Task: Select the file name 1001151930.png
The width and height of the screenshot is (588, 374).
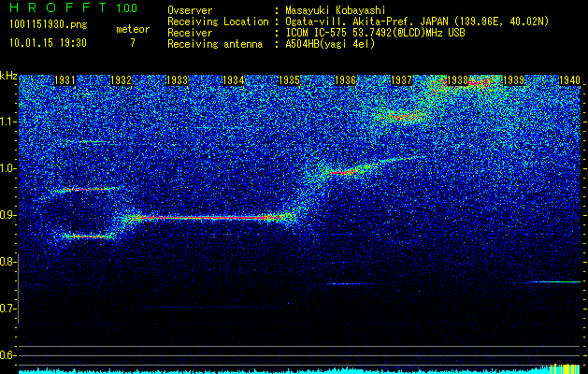Action: (49, 24)
